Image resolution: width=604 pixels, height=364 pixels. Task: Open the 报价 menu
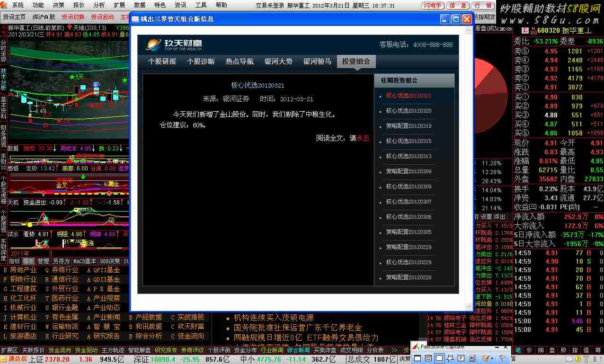click(x=79, y=5)
